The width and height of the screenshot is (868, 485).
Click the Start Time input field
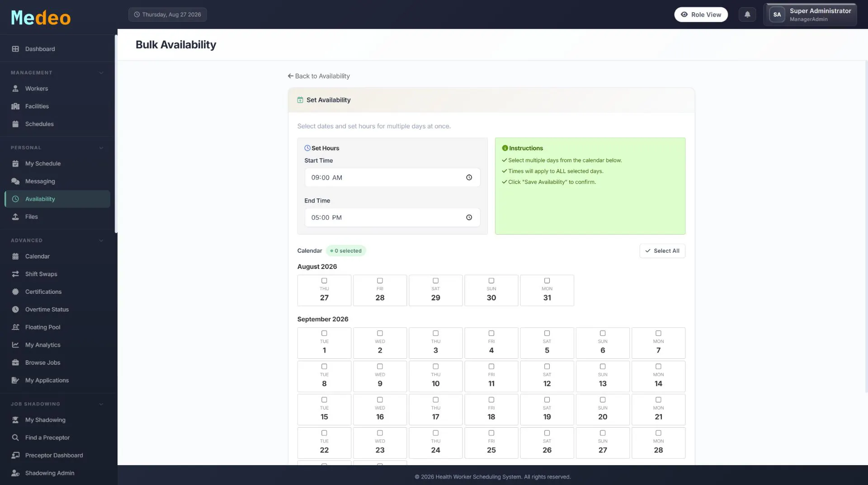click(392, 178)
